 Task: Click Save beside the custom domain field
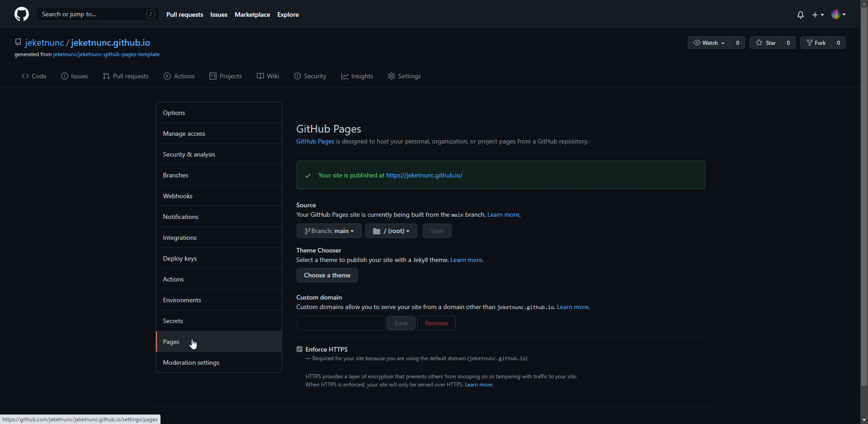401,323
